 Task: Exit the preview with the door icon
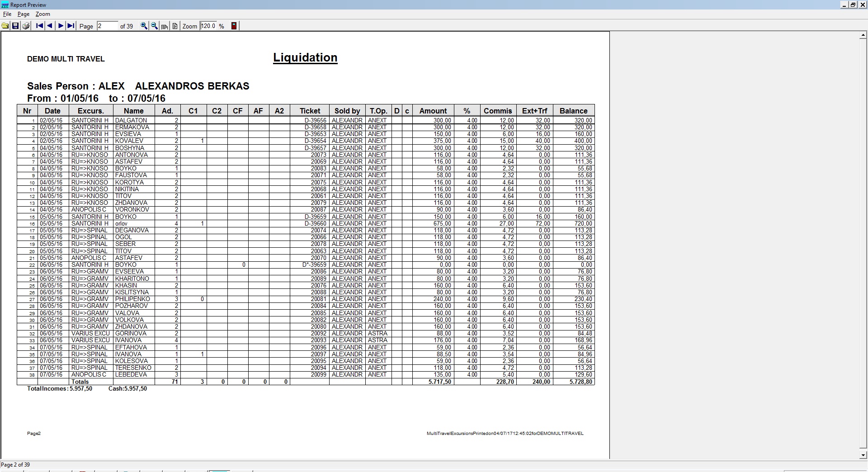pos(234,26)
